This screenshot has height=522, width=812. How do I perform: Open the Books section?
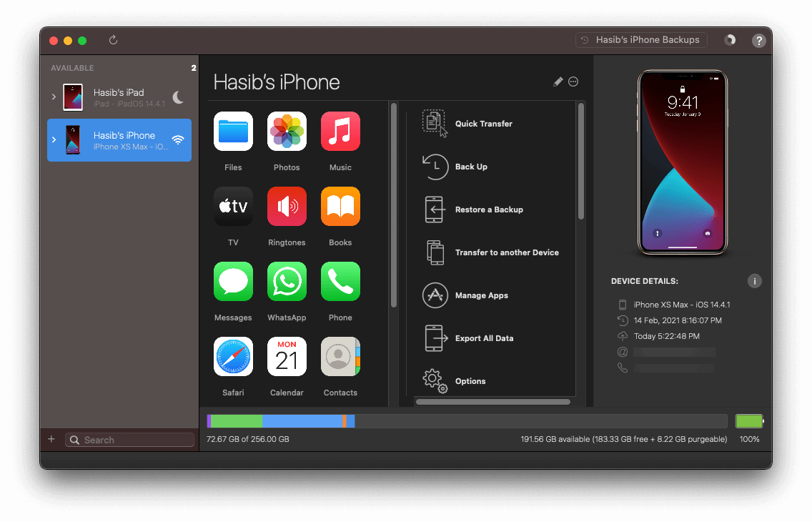(x=340, y=206)
